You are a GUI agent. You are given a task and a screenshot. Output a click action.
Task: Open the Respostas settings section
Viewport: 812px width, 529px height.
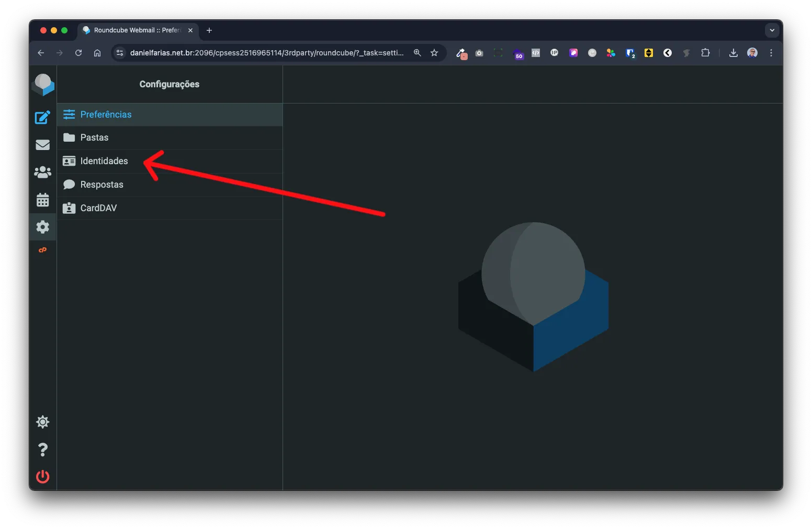101,185
